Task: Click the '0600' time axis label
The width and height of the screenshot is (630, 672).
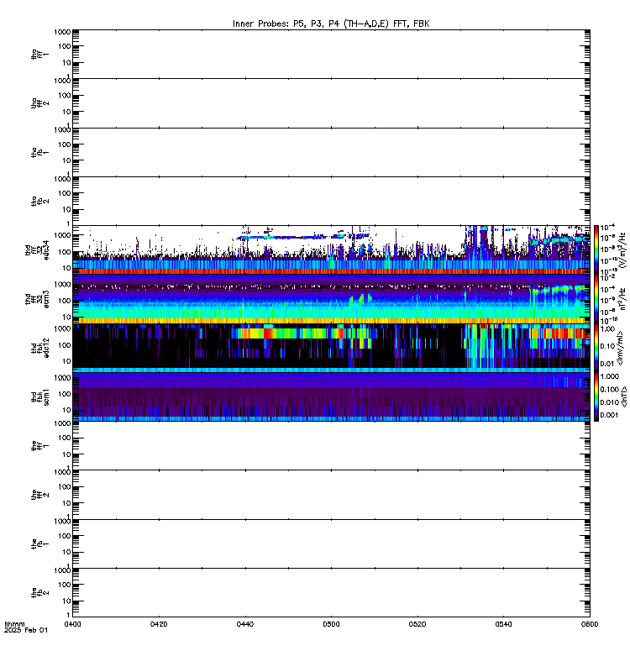Action: 590,624
